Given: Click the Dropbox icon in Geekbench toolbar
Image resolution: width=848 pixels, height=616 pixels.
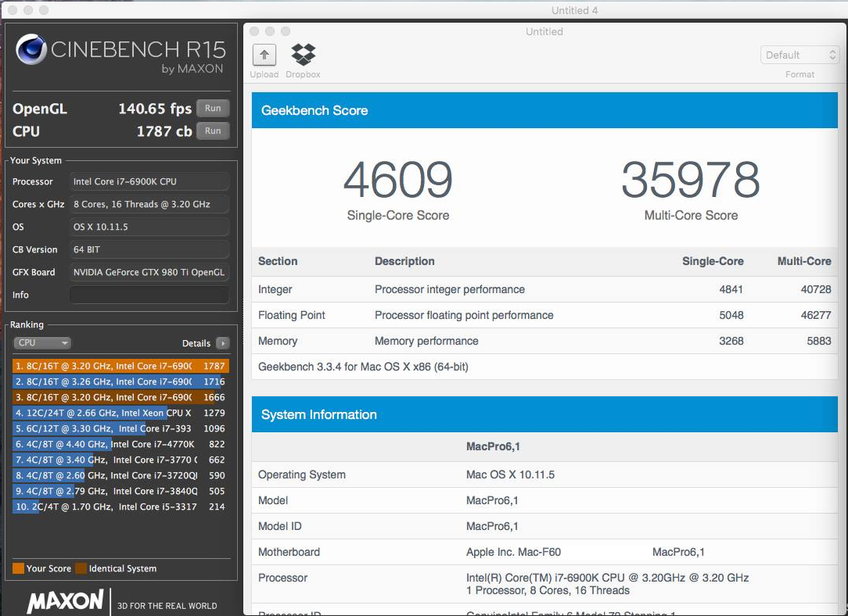Looking at the screenshot, I should click(x=303, y=55).
